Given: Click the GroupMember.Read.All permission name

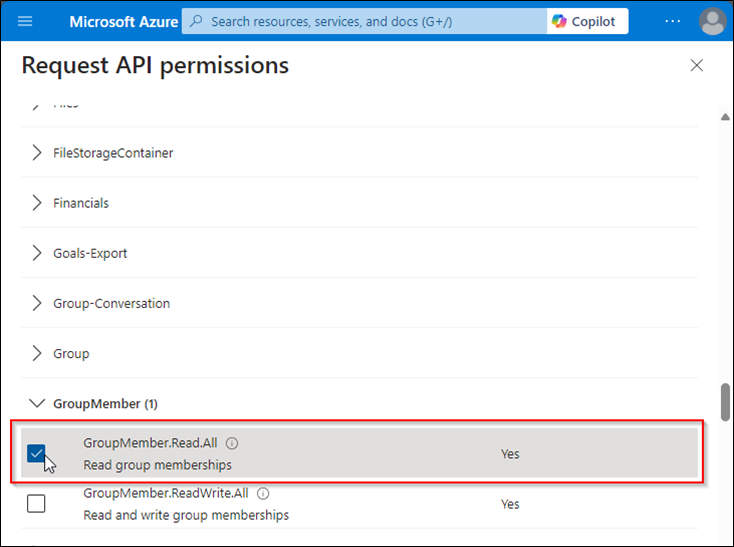Looking at the screenshot, I should (150, 443).
